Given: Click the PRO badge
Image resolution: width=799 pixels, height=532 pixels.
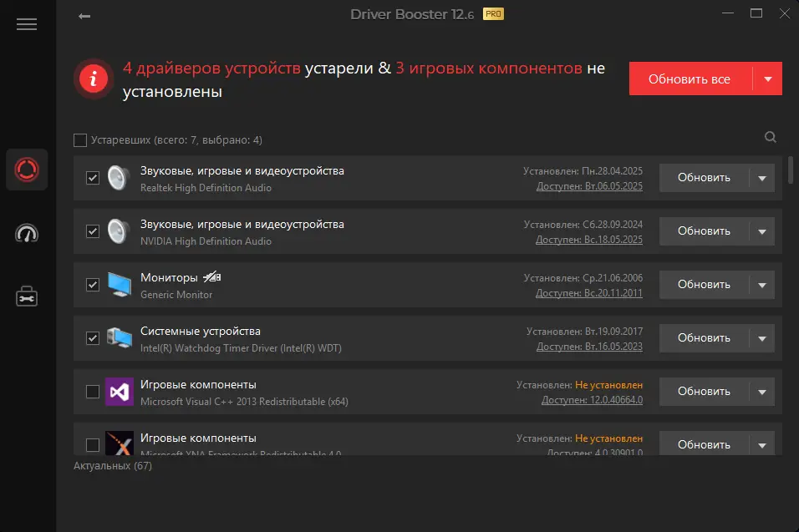Looking at the screenshot, I should click(493, 13).
